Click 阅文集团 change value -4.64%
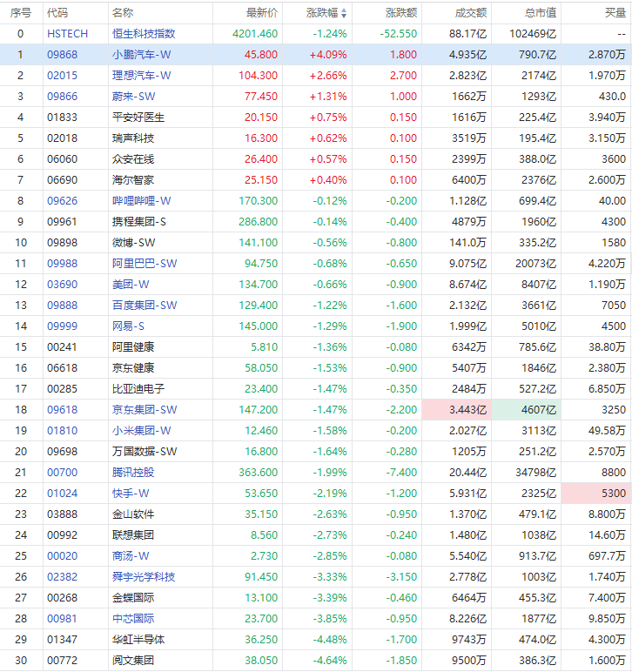The height and width of the screenshot is (672, 632). (330, 661)
